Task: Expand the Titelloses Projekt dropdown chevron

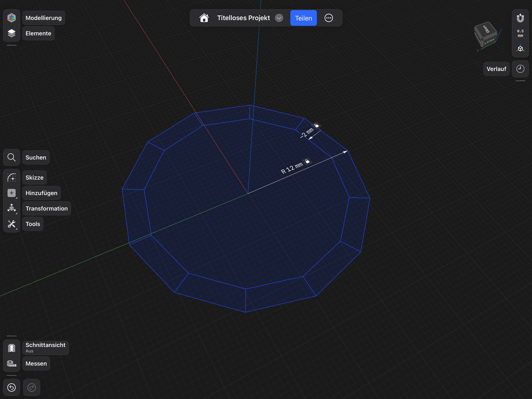Action: 279,18
